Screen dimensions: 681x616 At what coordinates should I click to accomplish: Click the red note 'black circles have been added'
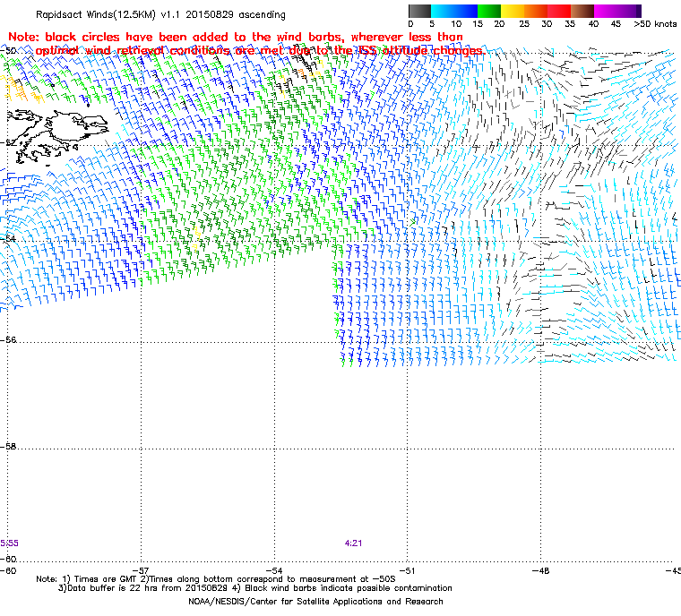[236, 37]
